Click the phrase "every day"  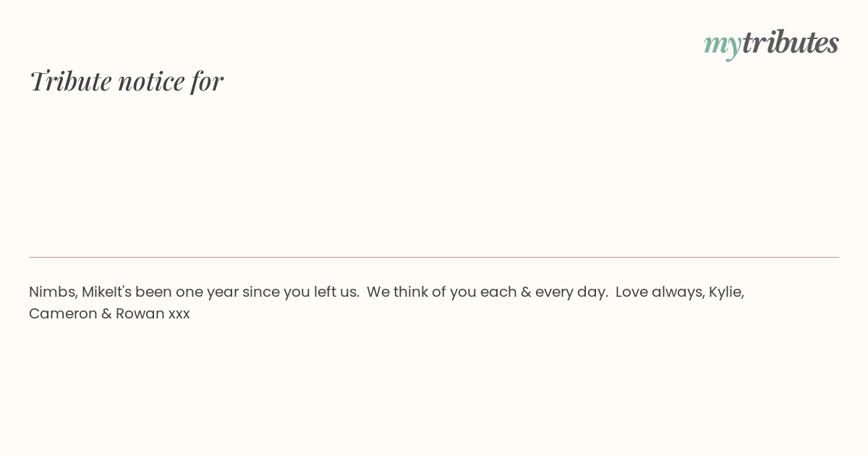pos(570,292)
